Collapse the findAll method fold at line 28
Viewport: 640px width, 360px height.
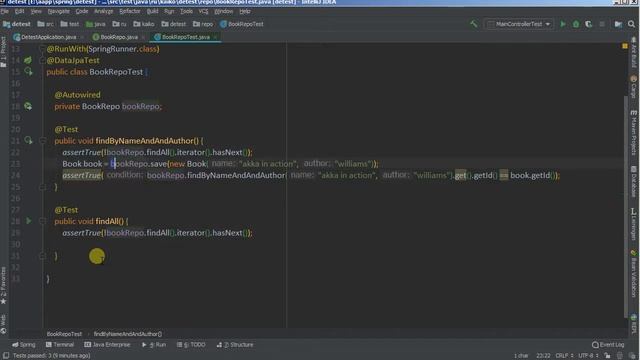tap(42, 221)
